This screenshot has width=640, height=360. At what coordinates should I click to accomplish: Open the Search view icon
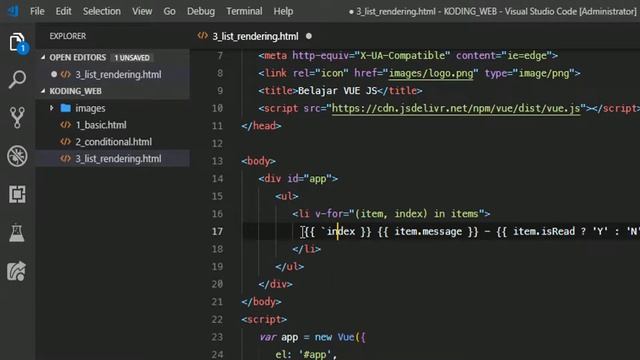coord(17,79)
